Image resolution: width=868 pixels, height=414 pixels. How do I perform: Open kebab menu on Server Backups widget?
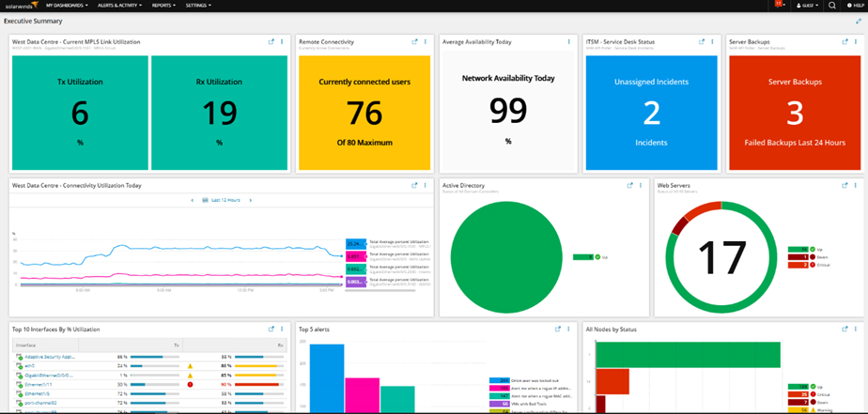855,42
